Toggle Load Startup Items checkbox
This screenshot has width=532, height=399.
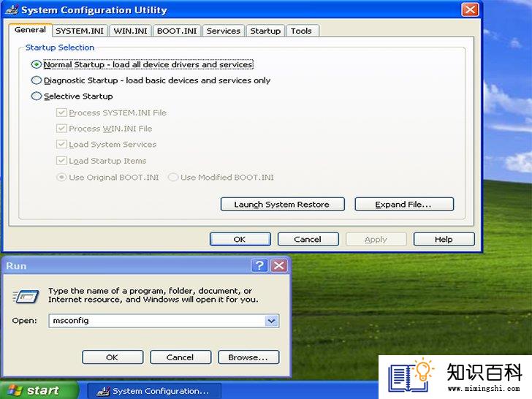61,161
